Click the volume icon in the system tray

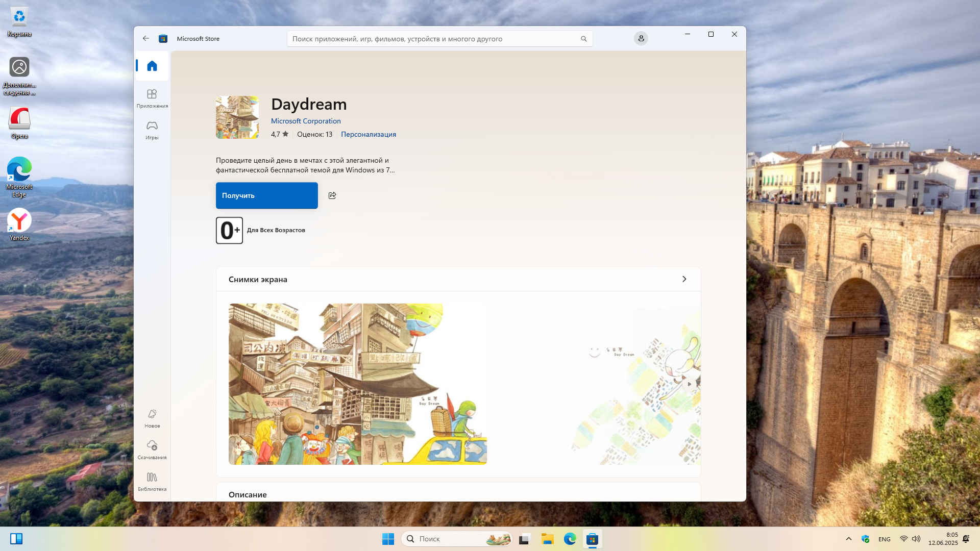pos(916,539)
